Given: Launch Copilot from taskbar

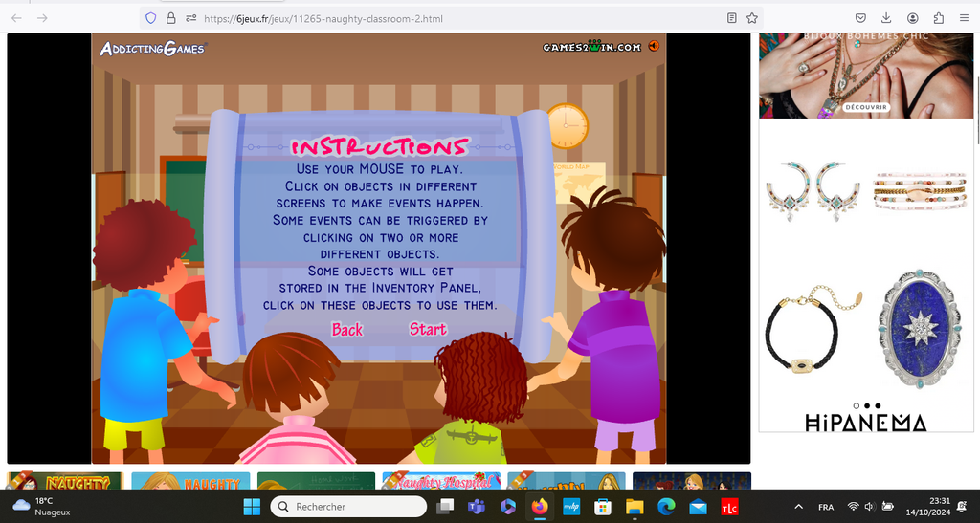Looking at the screenshot, I should coord(508,506).
